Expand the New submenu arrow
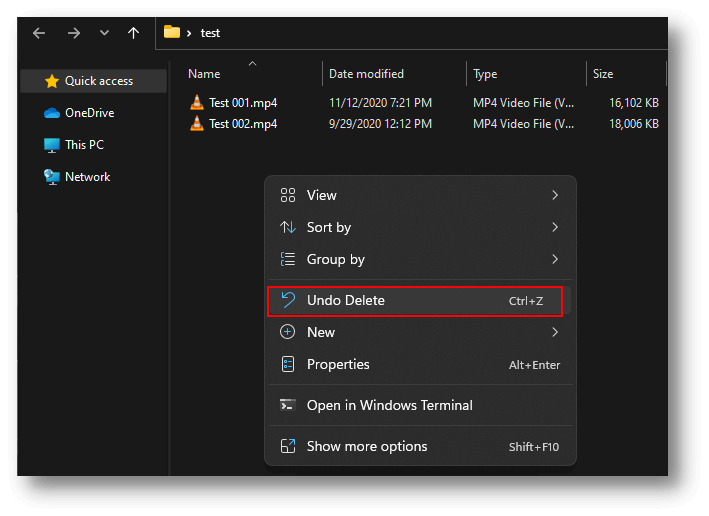Image resolution: width=709 pixels, height=516 pixels. (555, 332)
